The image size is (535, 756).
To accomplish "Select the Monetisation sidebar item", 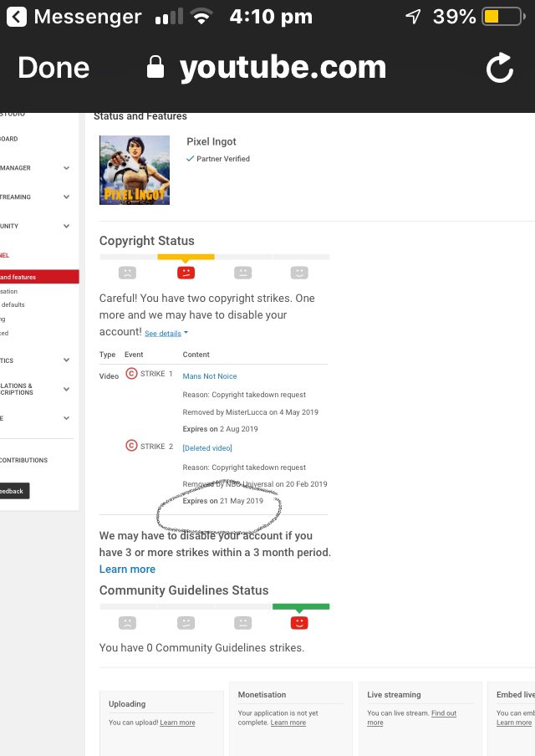I will pyautogui.click(x=8, y=291).
